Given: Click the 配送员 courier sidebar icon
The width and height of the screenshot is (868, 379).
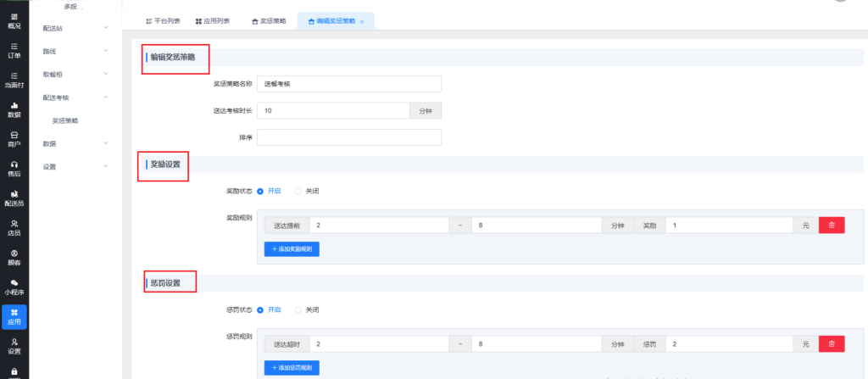Looking at the screenshot, I should click(x=14, y=198).
